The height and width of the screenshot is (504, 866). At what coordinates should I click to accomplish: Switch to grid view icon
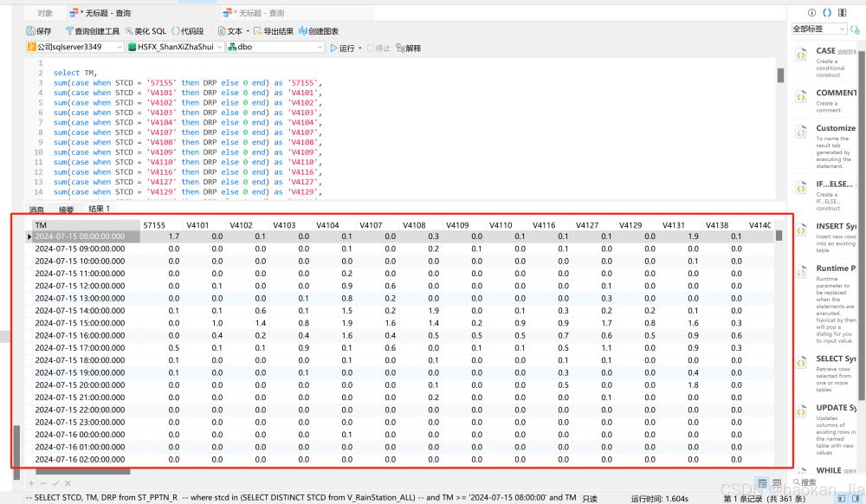click(x=763, y=483)
